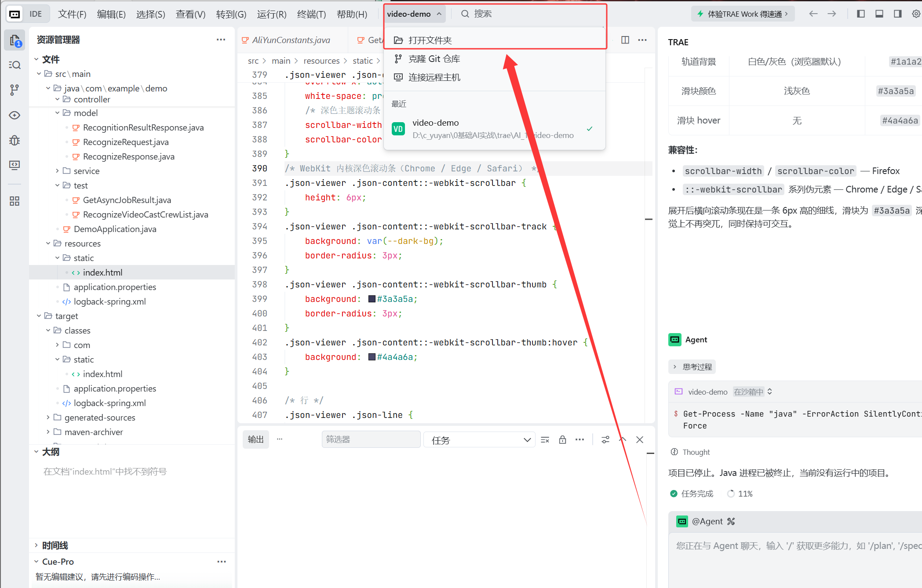Open Cue-Pro section more actions ellipsis
The height and width of the screenshot is (588, 922).
coord(222,562)
